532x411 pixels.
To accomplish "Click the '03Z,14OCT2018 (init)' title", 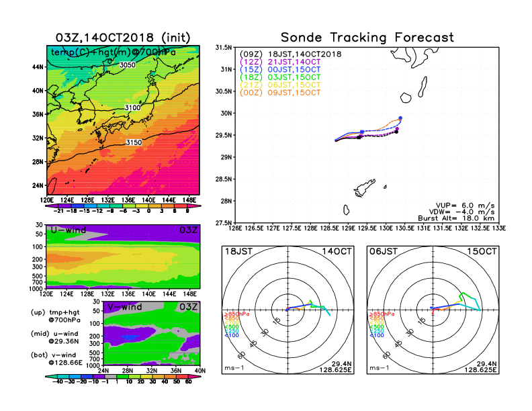I will click(x=123, y=38).
